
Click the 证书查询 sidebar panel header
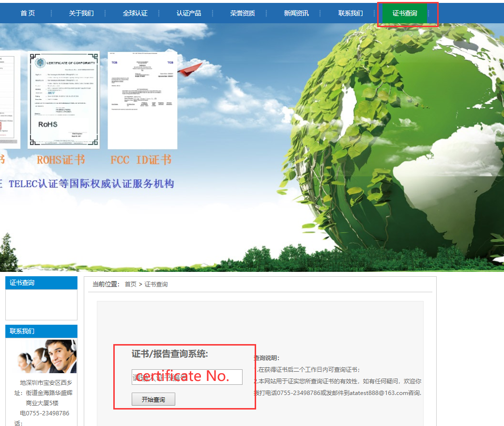tap(41, 283)
